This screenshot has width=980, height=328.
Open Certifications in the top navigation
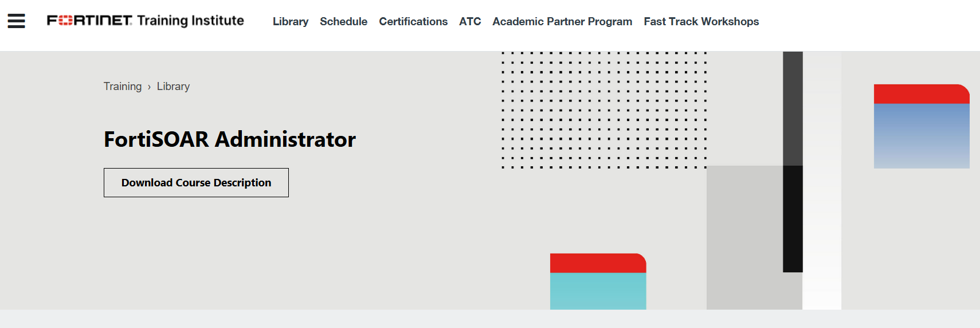click(x=413, y=21)
